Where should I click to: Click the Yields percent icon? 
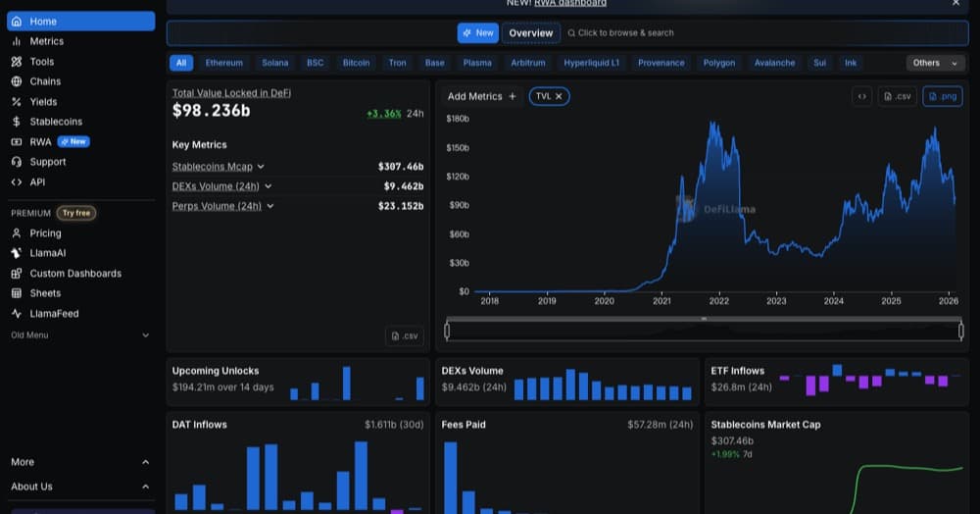click(17, 101)
